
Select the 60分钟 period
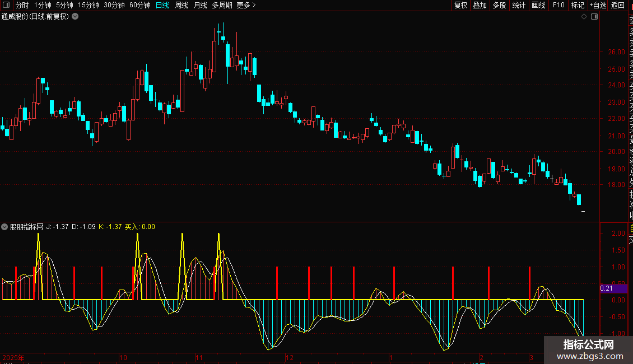140,5
